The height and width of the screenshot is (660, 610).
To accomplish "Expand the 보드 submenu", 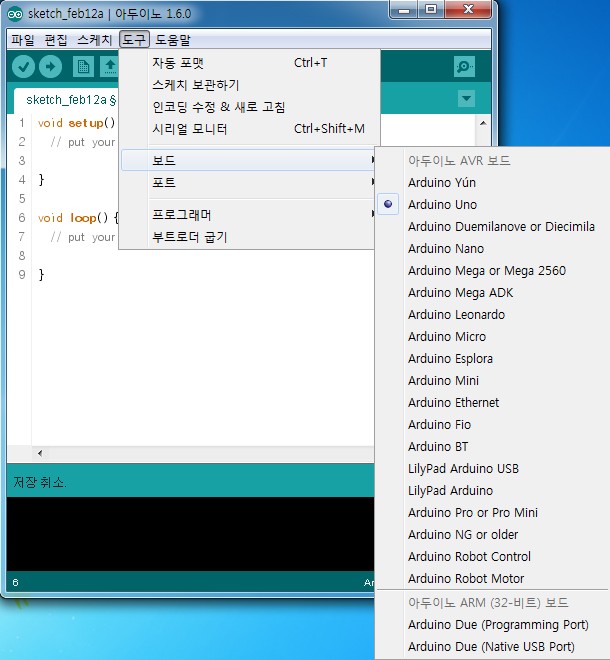I will click(x=248, y=160).
